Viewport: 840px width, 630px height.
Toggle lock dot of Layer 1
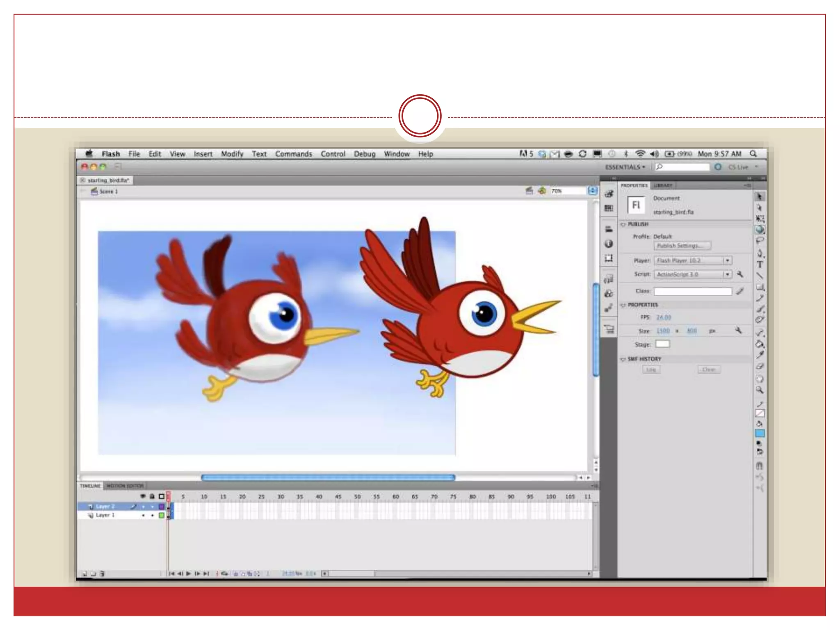point(152,516)
